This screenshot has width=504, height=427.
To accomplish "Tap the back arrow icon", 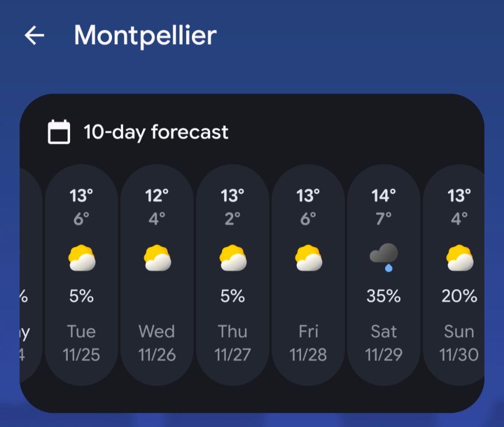I will pos(34,35).
